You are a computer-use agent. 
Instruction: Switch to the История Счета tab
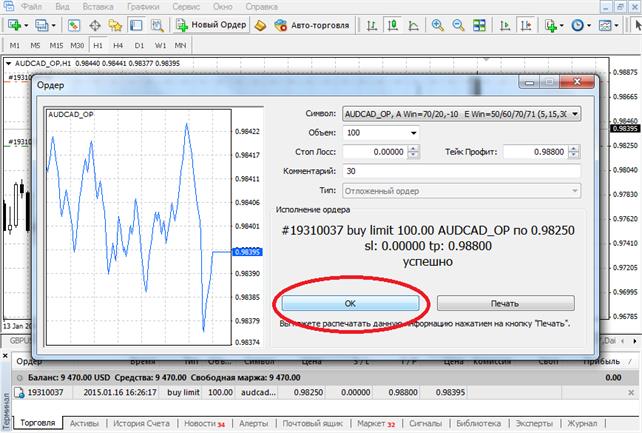pyautogui.click(x=140, y=424)
